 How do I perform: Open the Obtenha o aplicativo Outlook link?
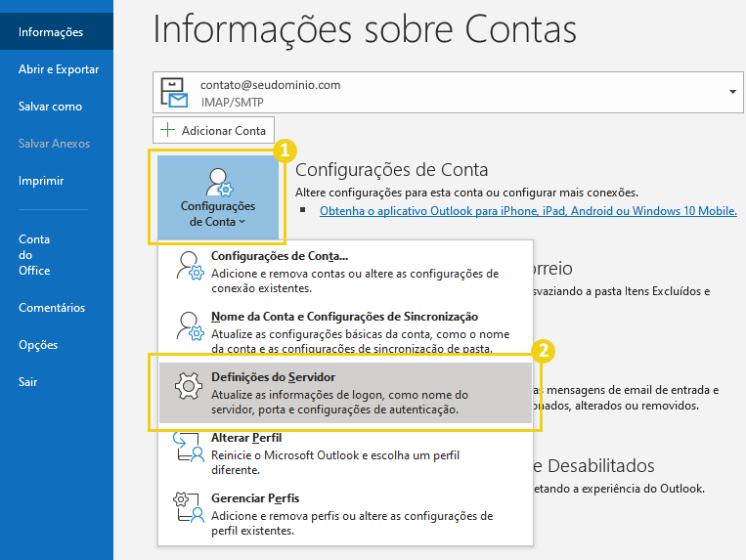click(528, 210)
